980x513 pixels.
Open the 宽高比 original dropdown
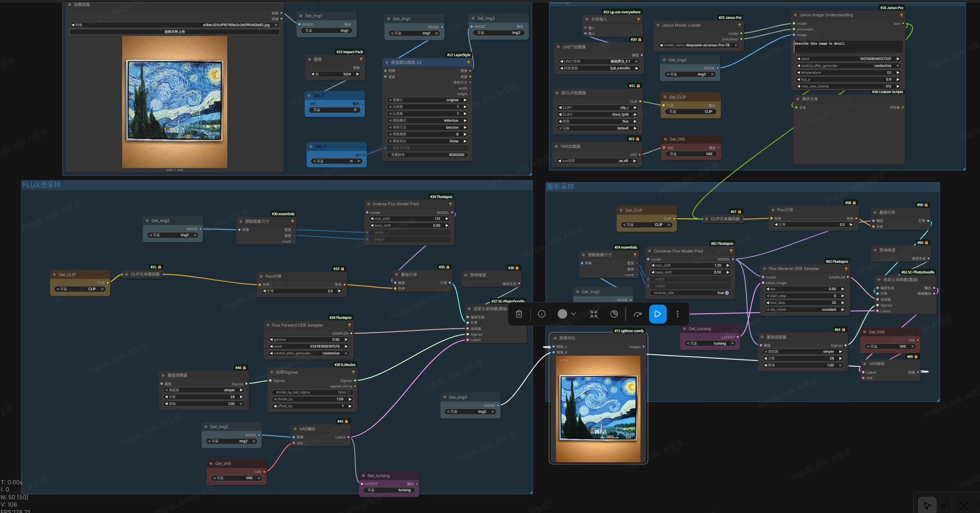pyautogui.click(x=427, y=100)
